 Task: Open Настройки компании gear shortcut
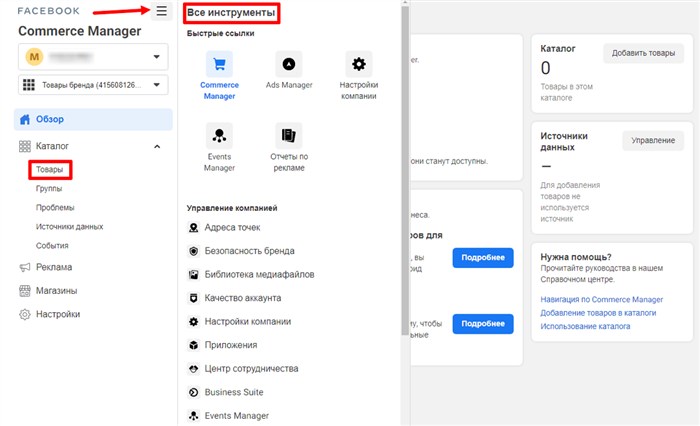coord(358,64)
